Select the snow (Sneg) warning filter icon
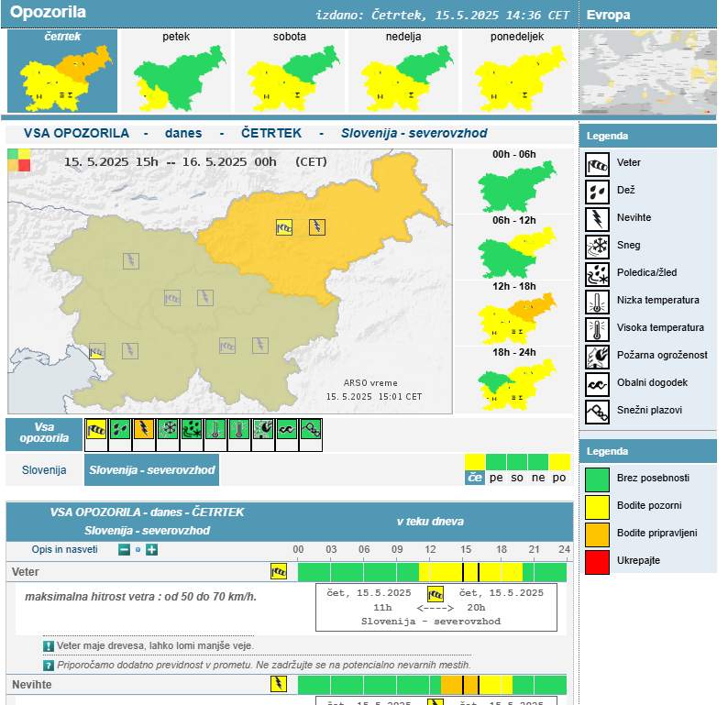728x705 pixels. point(168,429)
